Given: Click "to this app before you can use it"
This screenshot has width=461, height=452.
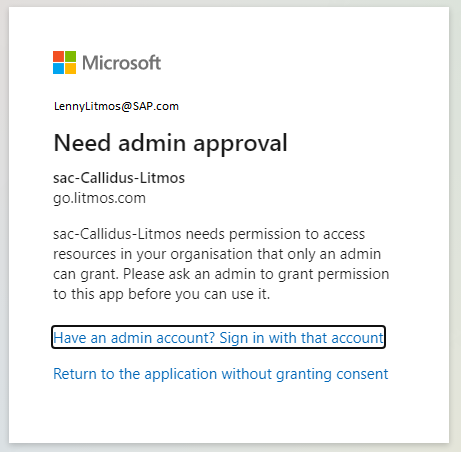Looking at the screenshot, I should [x=161, y=294].
